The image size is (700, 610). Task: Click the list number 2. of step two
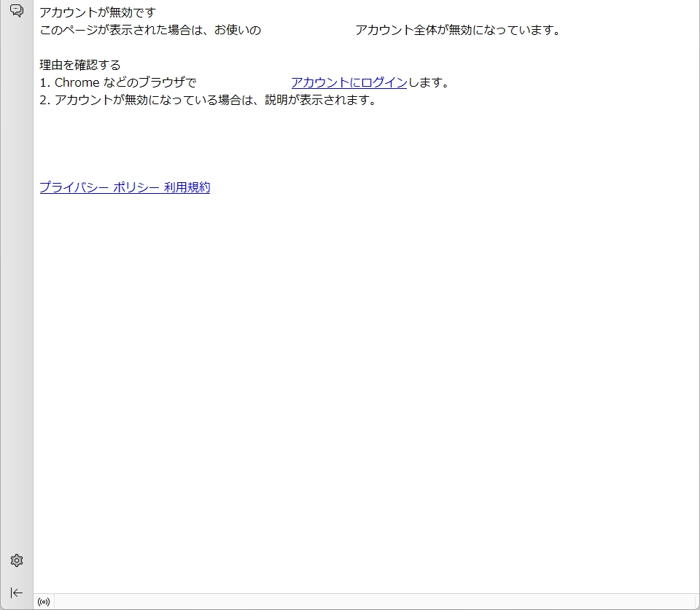coord(44,100)
